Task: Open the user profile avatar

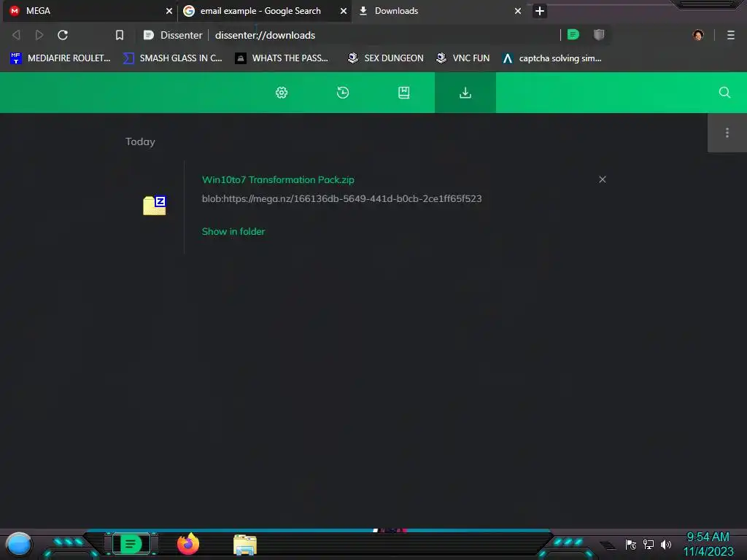Action: (x=698, y=35)
